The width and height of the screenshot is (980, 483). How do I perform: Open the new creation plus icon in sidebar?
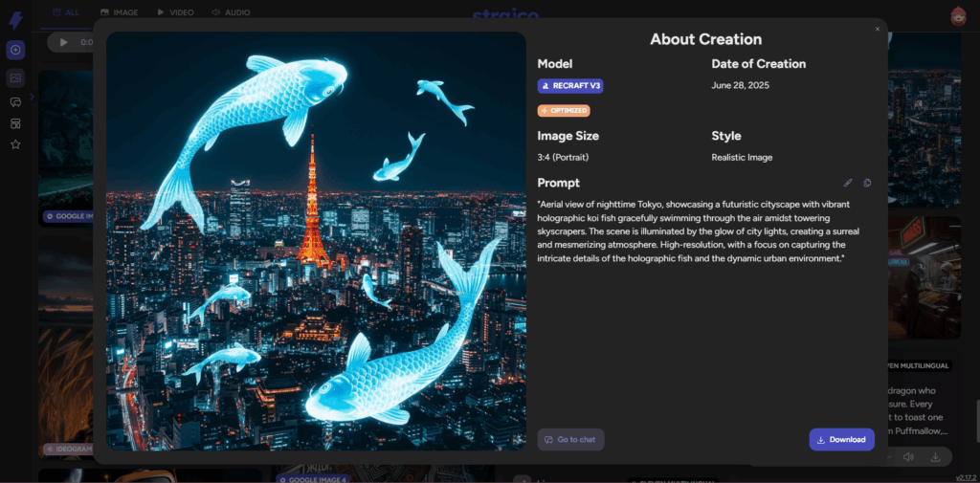click(15, 50)
